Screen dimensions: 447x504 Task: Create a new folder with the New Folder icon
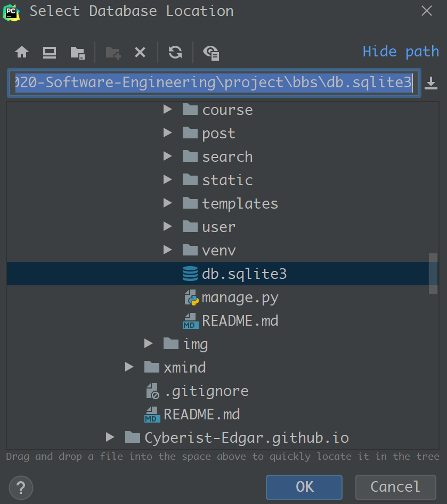(x=113, y=52)
